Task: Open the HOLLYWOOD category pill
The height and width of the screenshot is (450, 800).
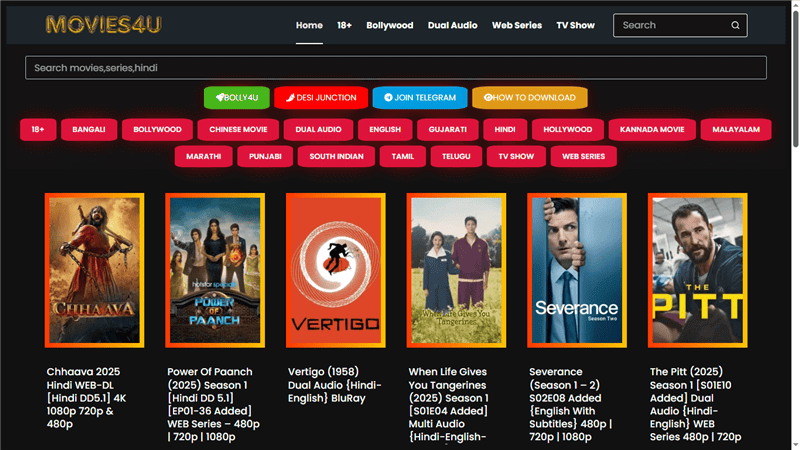Action: point(568,130)
